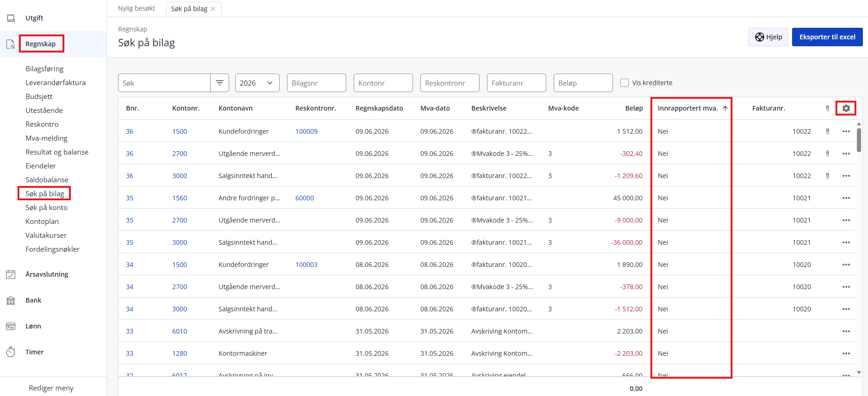868x396 pixels.
Task: Open Årsavslutning calendar icon in sidebar
Action: click(11, 274)
